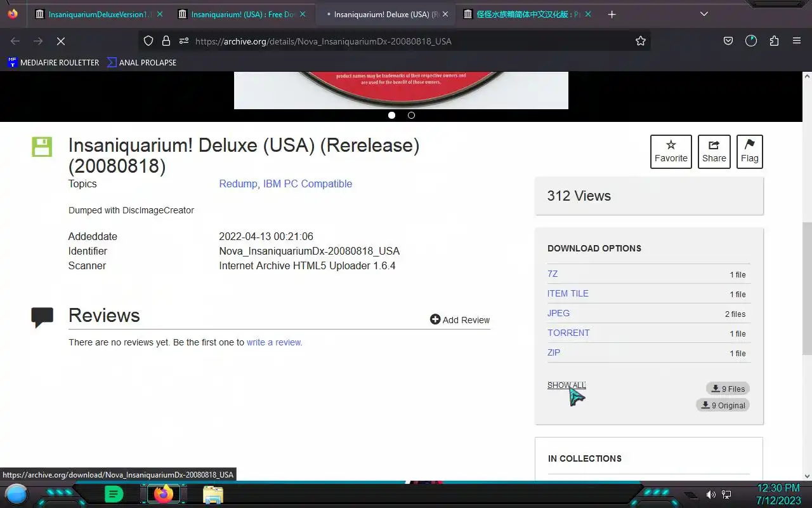The width and height of the screenshot is (812, 508).
Task: Open the second bookmark in the bookmarks toolbar
Action: click(x=141, y=62)
